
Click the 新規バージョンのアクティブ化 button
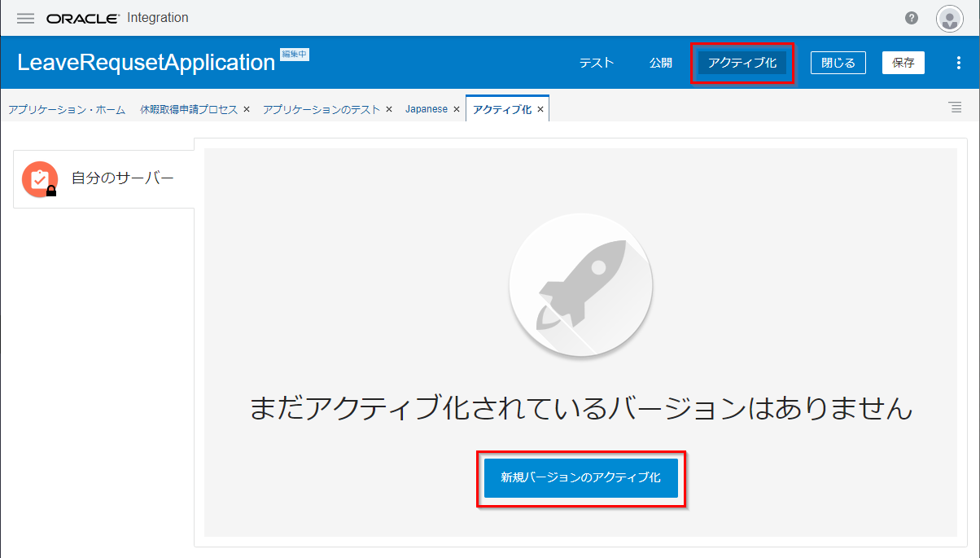[x=580, y=477]
